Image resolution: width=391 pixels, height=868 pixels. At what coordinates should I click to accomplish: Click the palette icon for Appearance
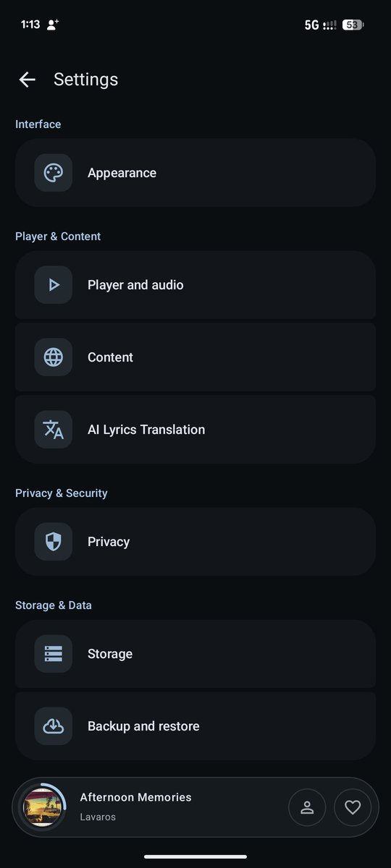(x=54, y=173)
